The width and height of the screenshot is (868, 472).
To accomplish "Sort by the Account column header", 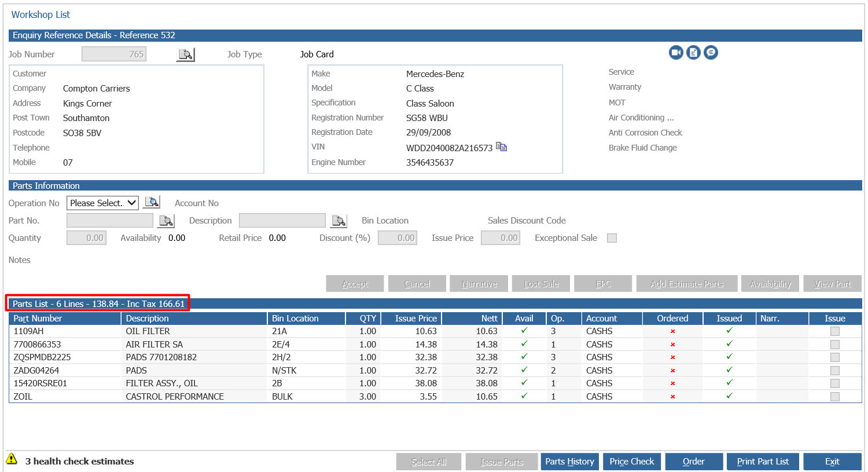I will point(612,319).
